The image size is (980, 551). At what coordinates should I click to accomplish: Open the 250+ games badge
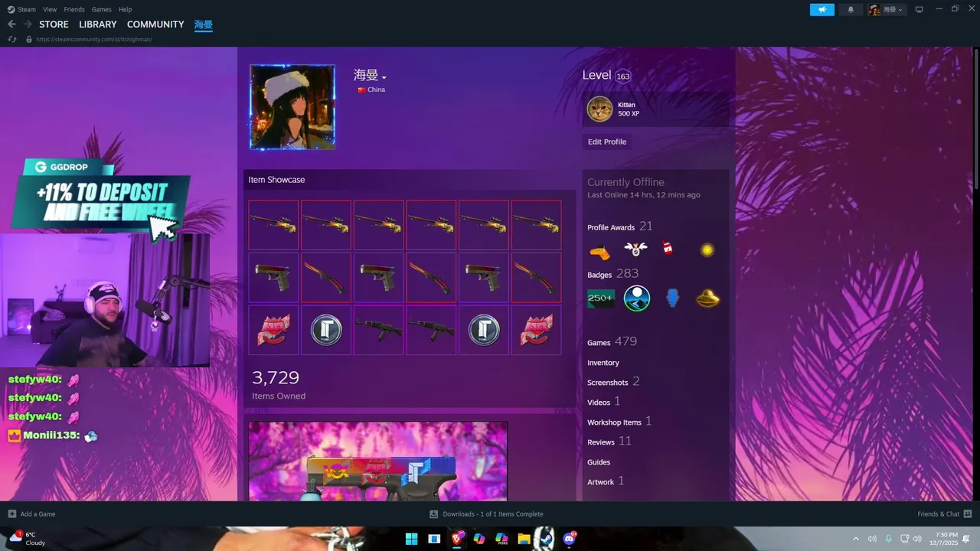pyautogui.click(x=600, y=298)
